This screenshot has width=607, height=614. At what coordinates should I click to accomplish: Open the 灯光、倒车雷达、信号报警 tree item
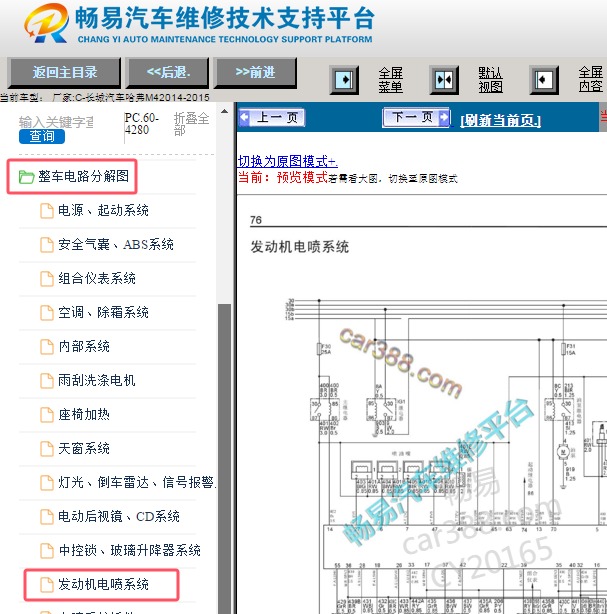(x=137, y=482)
